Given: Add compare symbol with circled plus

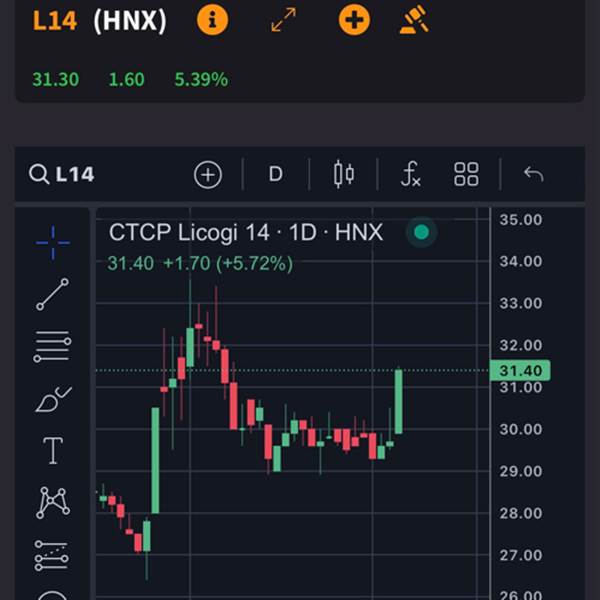Looking at the screenshot, I should click(208, 175).
